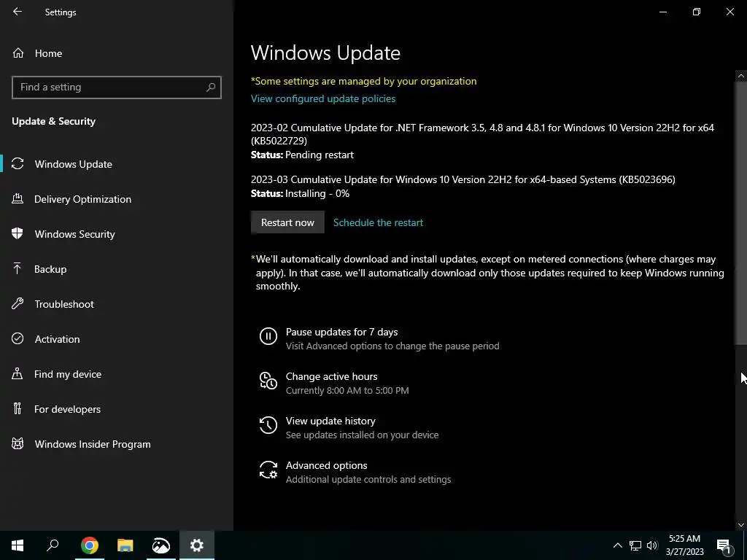Open the Home icon in sidebar
747x560 pixels.
(x=18, y=52)
